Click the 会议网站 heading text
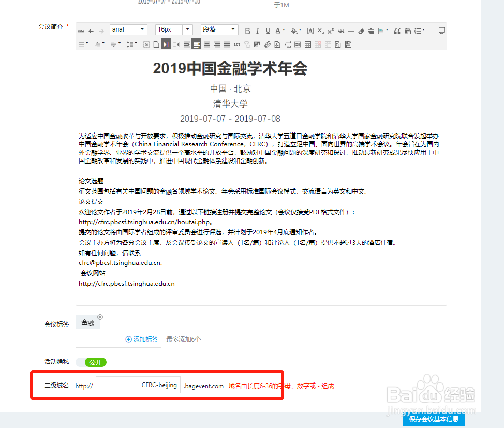The height and width of the screenshot is (428, 504). tap(93, 273)
